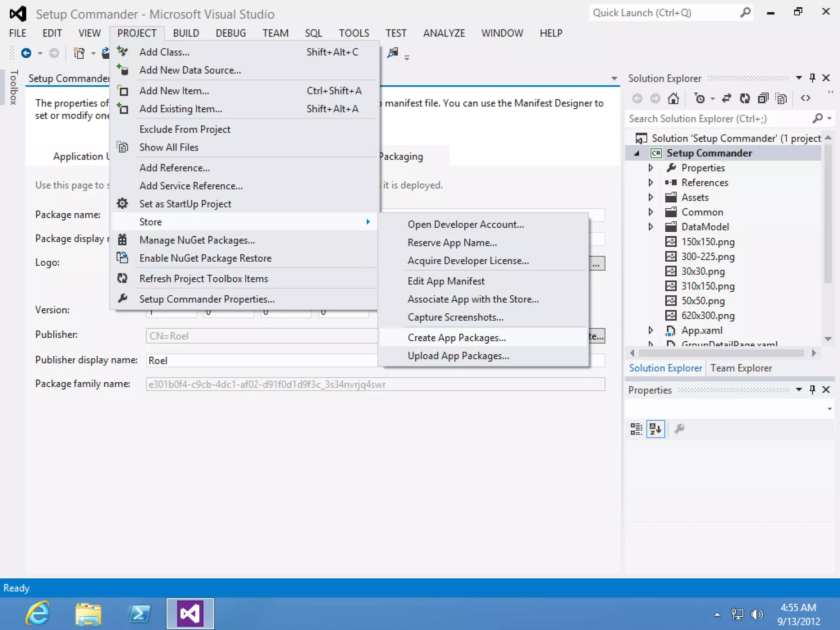
Task: Click the Home icon in Solution Explorer
Action: pos(673,98)
